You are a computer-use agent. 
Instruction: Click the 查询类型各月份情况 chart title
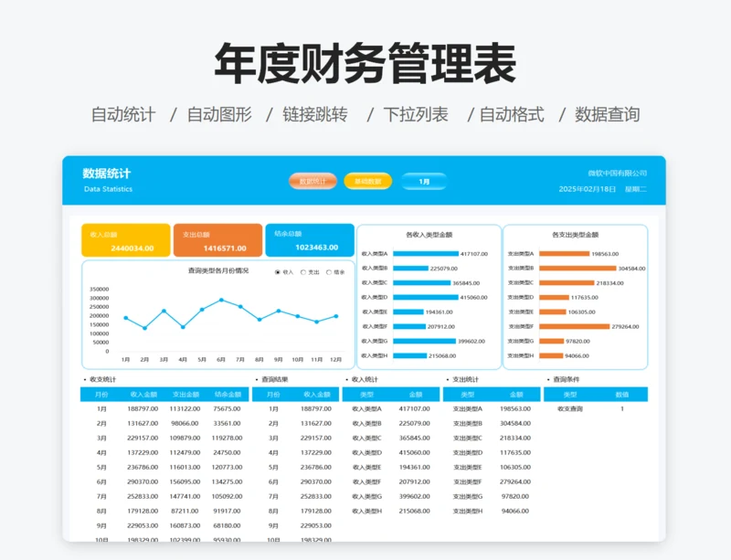(x=218, y=270)
